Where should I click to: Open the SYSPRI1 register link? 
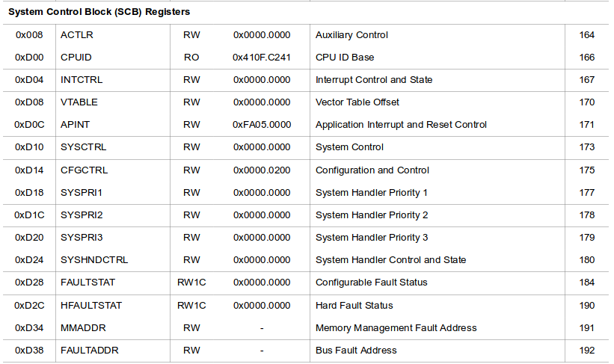click(x=82, y=193)
